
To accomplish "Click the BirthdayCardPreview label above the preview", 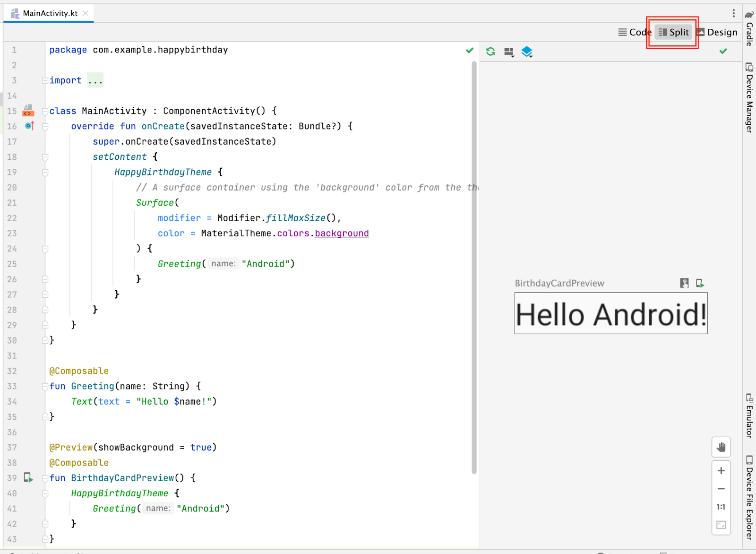I will coord(559,283).
